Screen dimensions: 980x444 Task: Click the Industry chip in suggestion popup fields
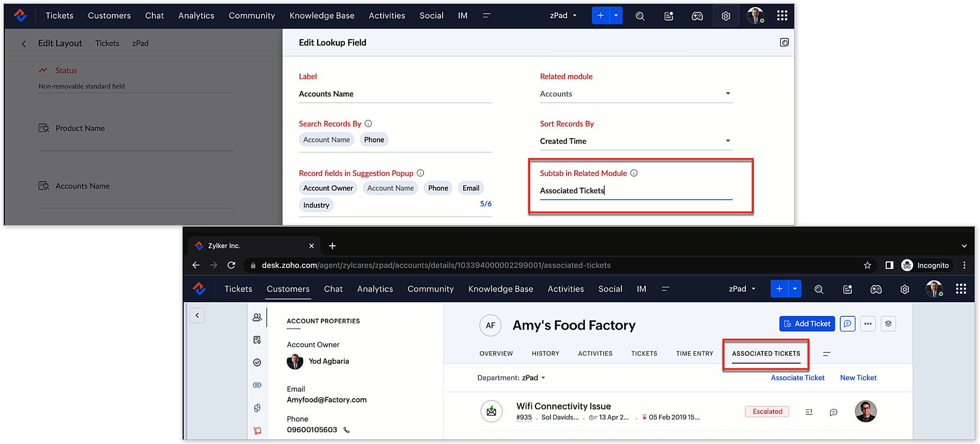[x=316, y=205]
